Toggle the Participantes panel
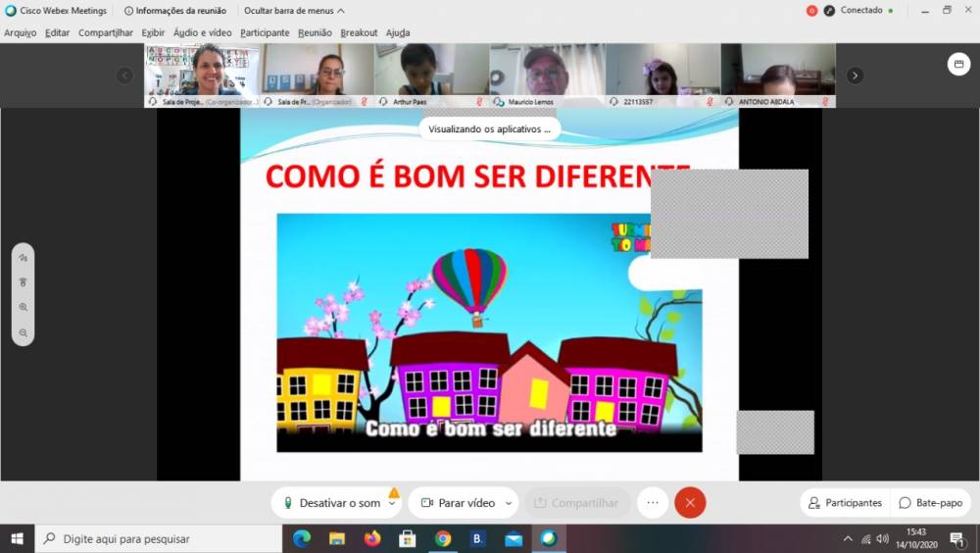 (x=845, y=503)
